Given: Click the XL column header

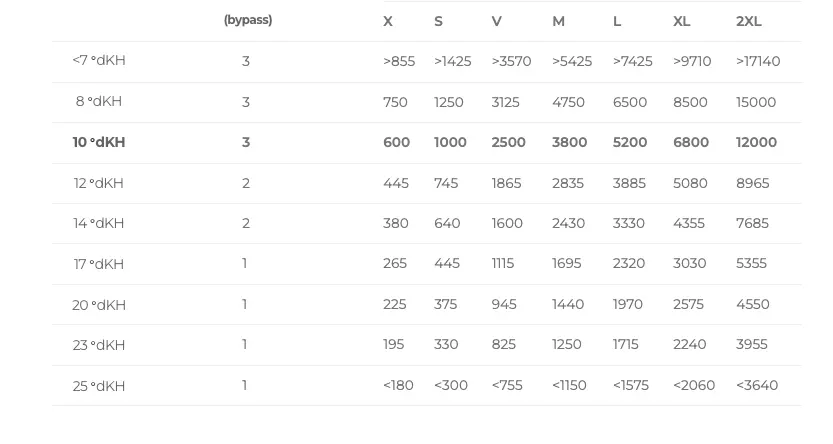Looking at the screenshot, I should pyautogui.click(x=682, y=22).
